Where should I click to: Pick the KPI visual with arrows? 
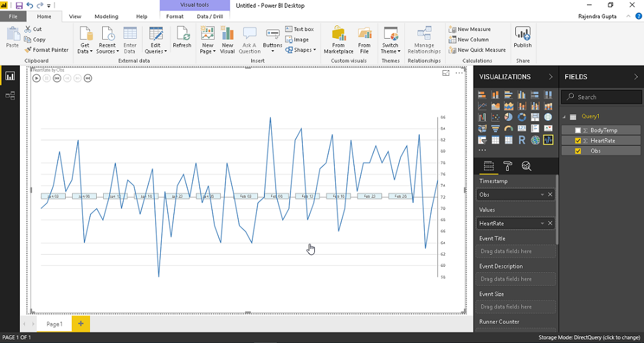point(548,128)
